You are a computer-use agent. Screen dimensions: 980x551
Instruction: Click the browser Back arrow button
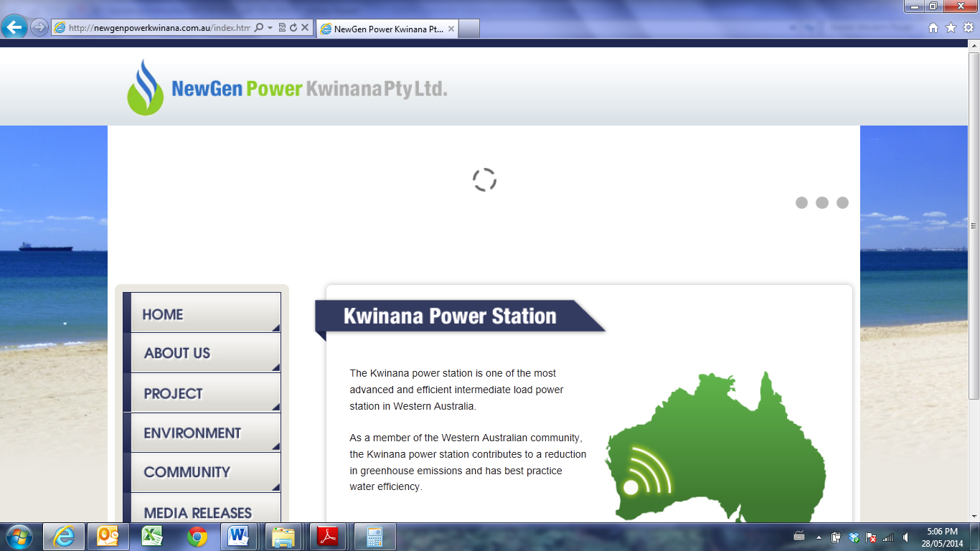[x=14, y=27]
